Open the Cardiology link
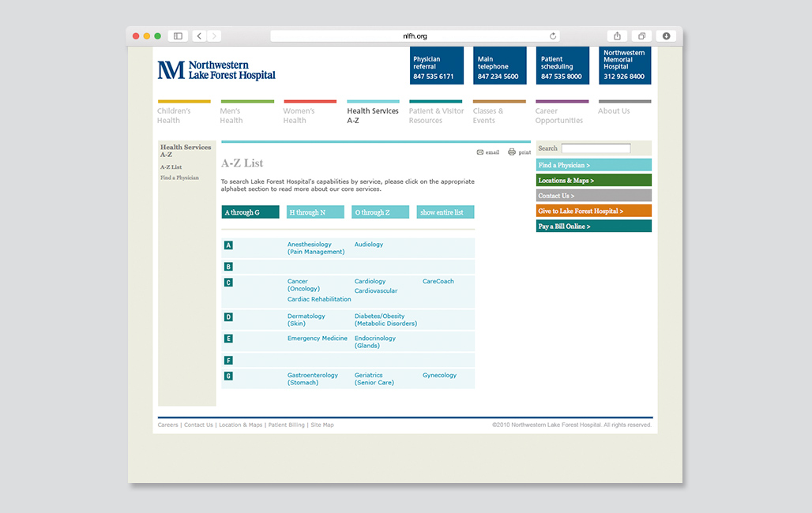 (x=370, y=281)
